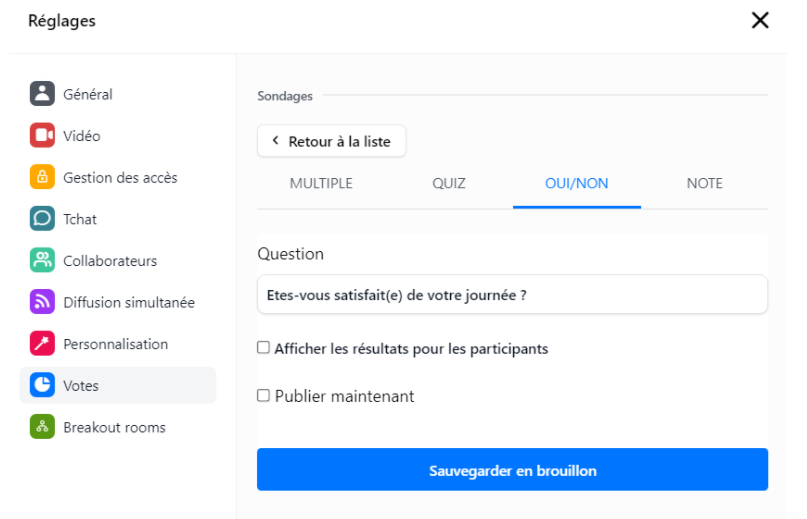The image size is (807, 519).
Task: Select the OUI/NON tab
Action: click(x=576, y=184)
